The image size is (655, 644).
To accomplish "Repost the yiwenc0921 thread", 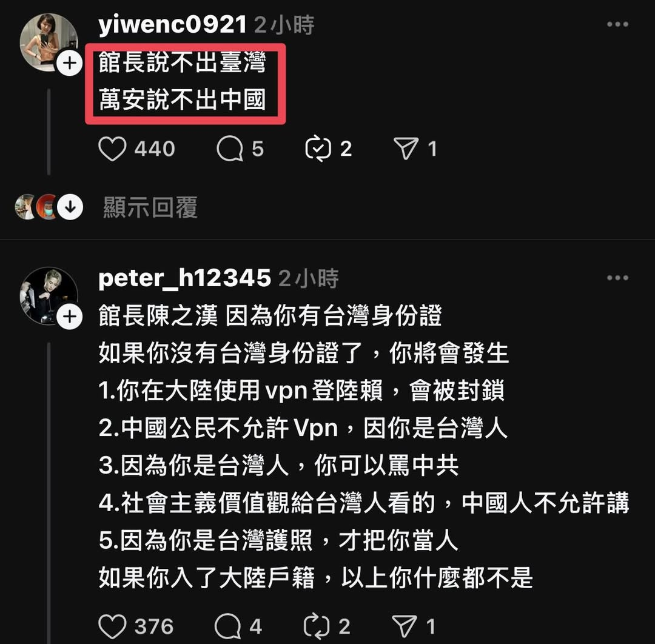I will [x=318, y=149].
